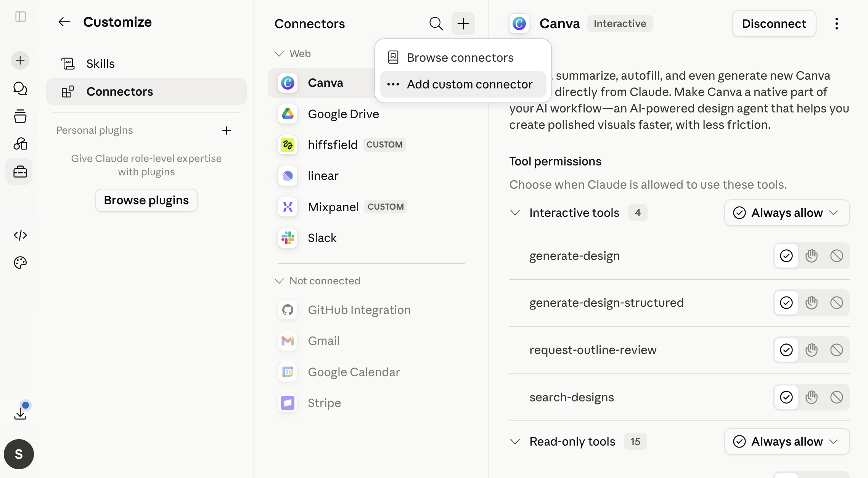Collapse the Not connected section
Image resolution: width=868 pixels, height=478 pixels.
tap(279, 281)
